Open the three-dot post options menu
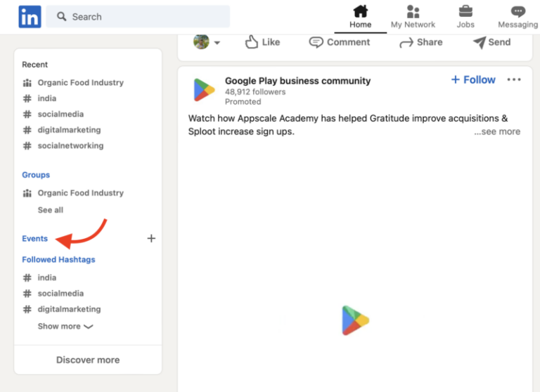540x392 pixels. (x=514, y=79)
